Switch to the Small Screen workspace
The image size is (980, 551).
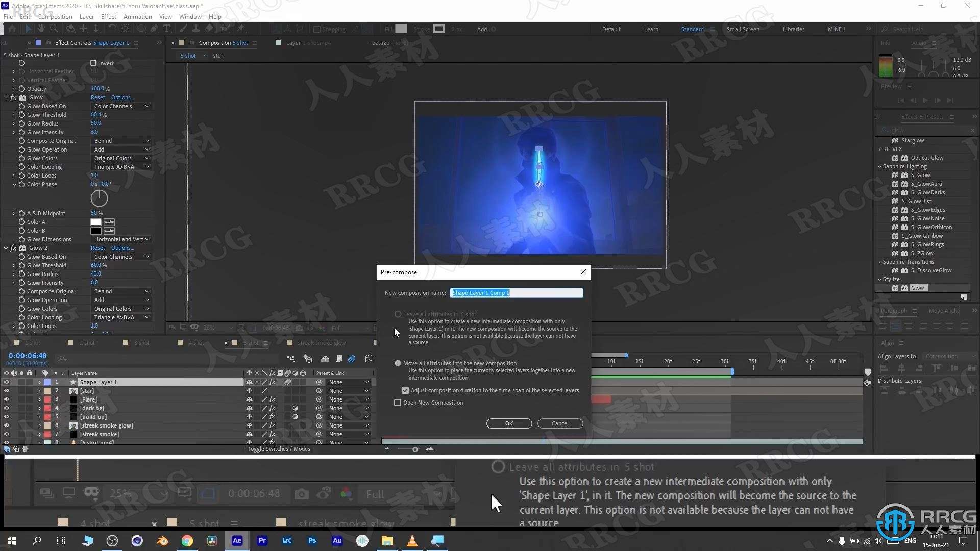[x=743, y=29]
